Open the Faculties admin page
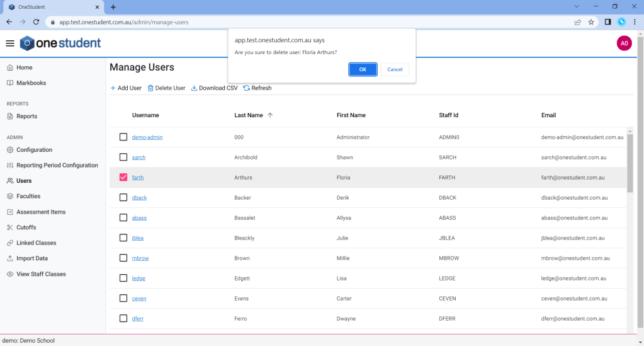The image size is (644, 346). [28, 196]
